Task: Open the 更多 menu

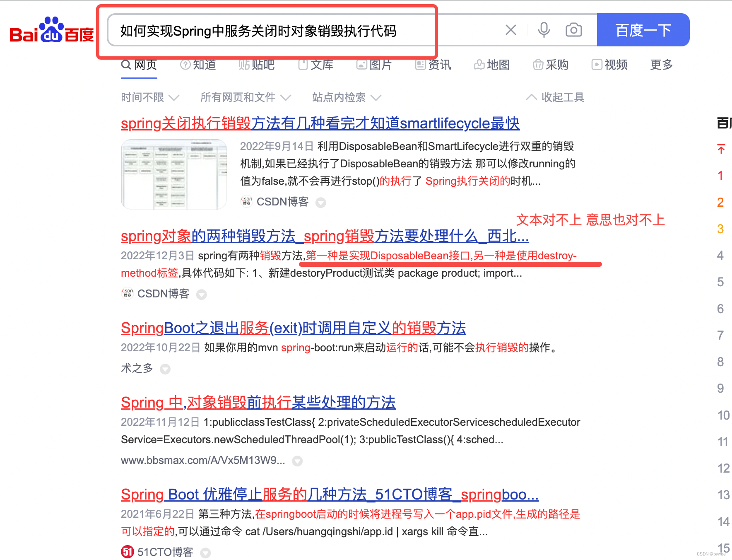Action: pyautogui.click(x=662, y=65)
